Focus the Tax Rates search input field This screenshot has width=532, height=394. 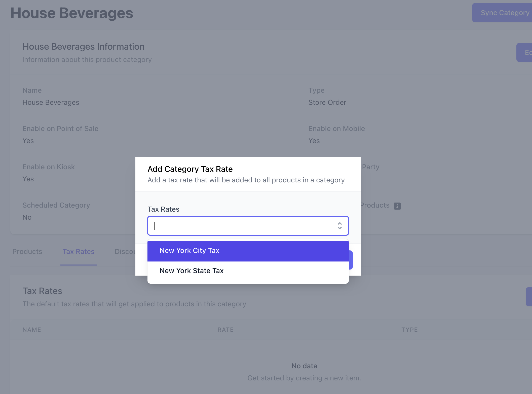tap(242, 226)
